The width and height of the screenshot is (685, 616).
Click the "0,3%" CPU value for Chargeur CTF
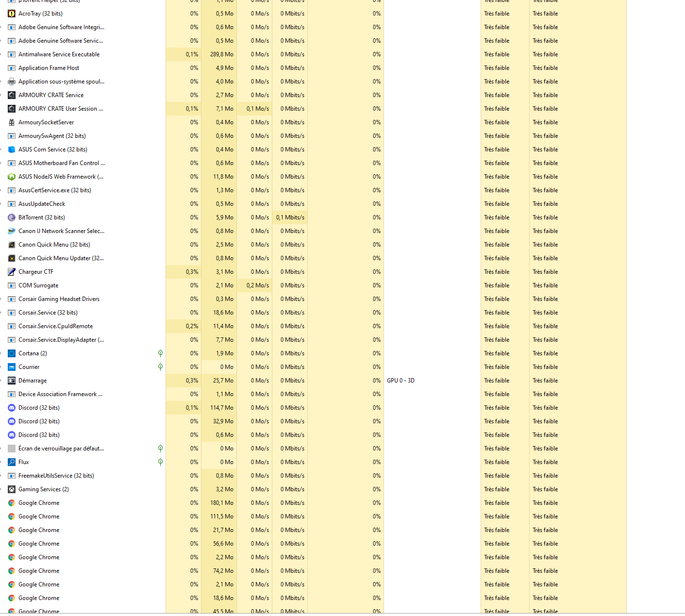(x=192, y=272)
